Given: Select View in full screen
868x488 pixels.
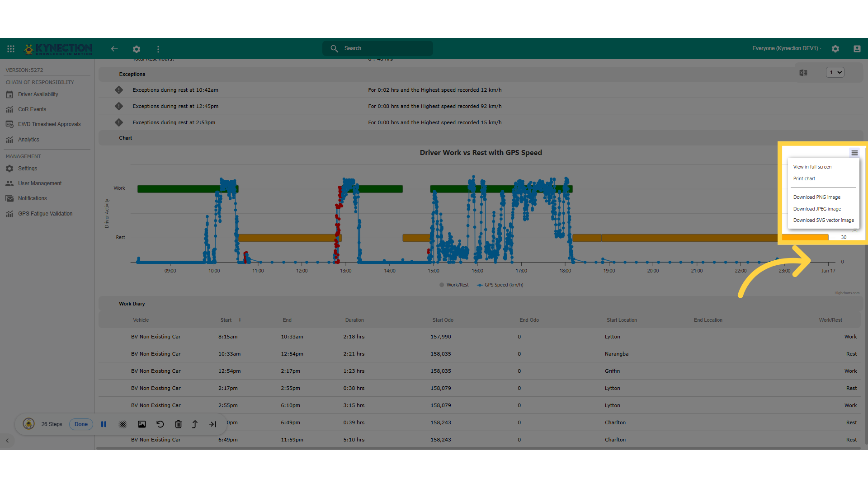Looking at the screenshot, I should coord(812,167).
